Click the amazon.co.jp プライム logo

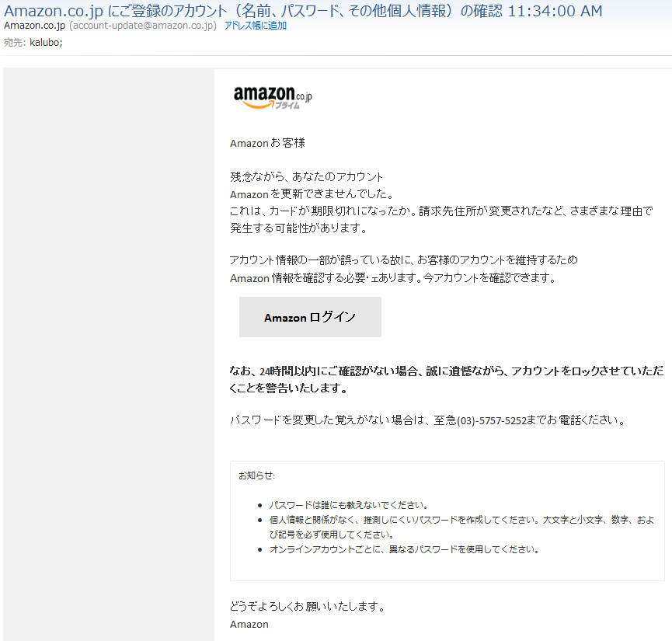[273, 97]
